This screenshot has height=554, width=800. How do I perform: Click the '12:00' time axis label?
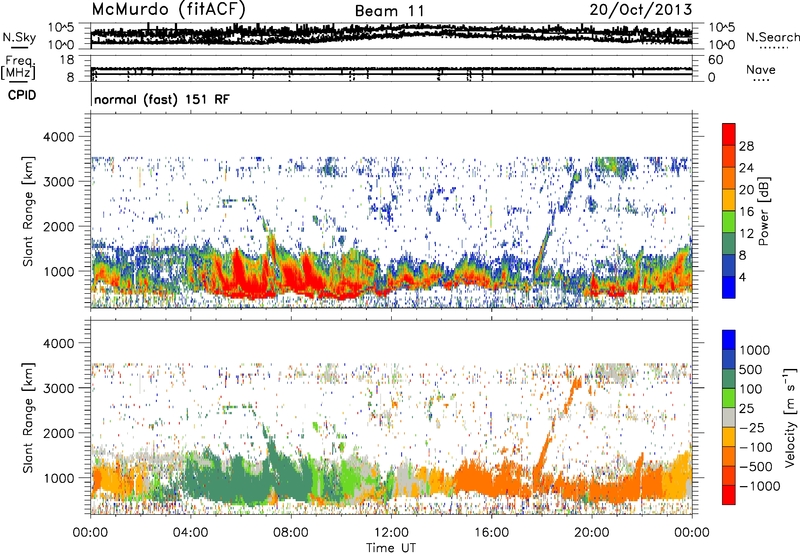(x=391, y=533)
